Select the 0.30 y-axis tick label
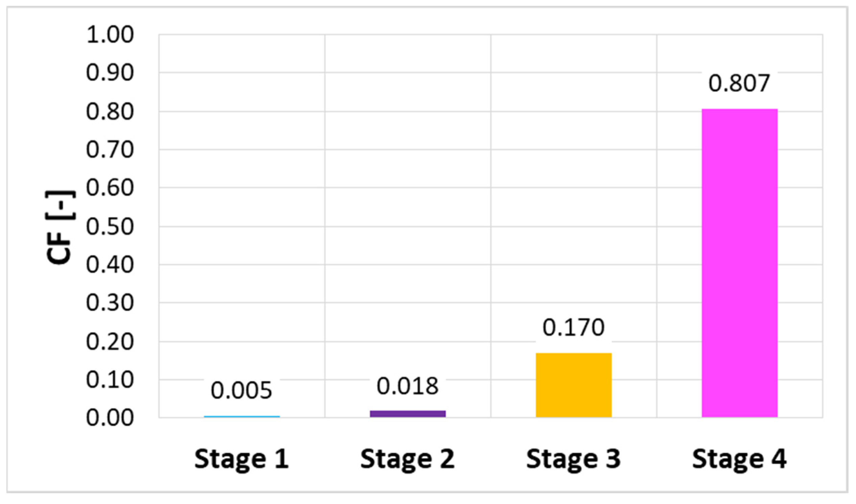This screenshot has width=856, height=504. [110, 303]
